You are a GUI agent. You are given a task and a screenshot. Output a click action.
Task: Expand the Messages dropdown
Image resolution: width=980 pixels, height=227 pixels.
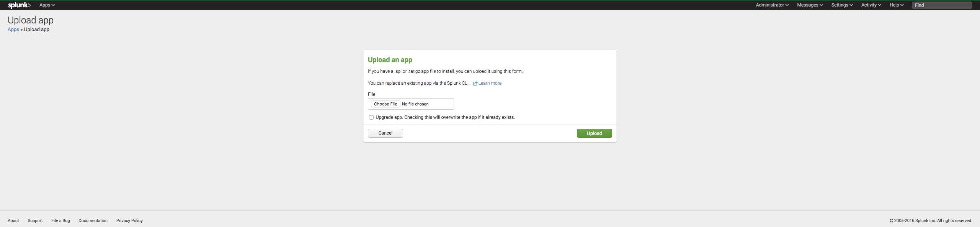click(810, 5)
